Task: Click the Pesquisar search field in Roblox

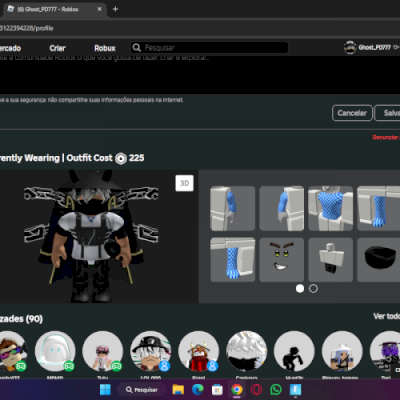Action: (x=209, y=48)
